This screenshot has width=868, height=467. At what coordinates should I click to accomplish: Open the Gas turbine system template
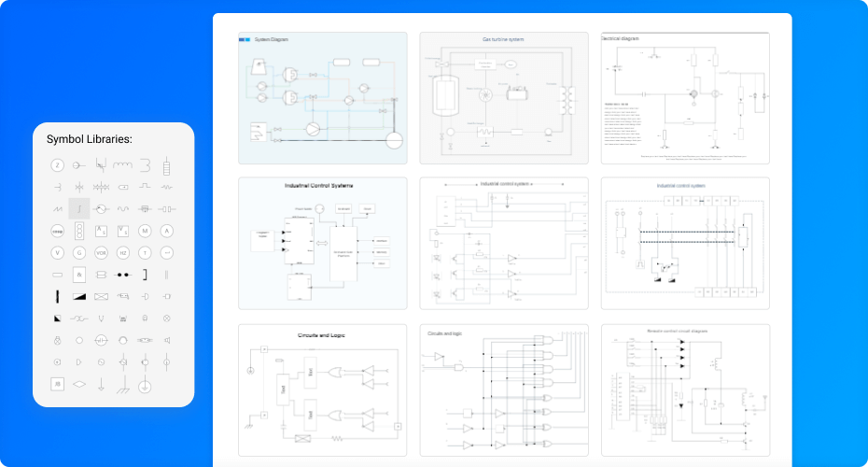pyautogui.click(x=504, y=98)
